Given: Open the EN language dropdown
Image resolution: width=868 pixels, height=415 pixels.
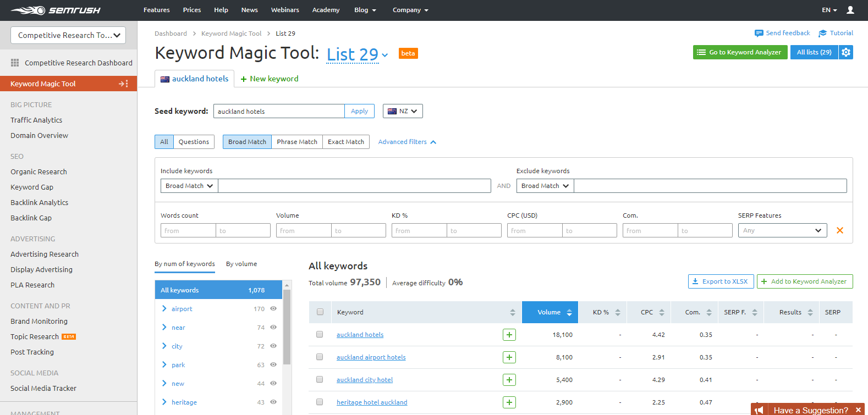Looking at the screenshot, I should pyautogui.click(x=829, y=10).
